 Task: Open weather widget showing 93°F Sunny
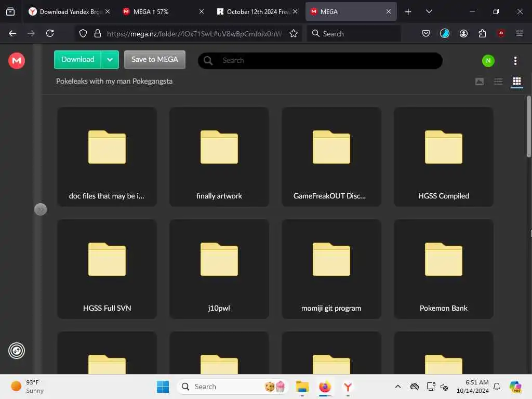pos(28,387)
